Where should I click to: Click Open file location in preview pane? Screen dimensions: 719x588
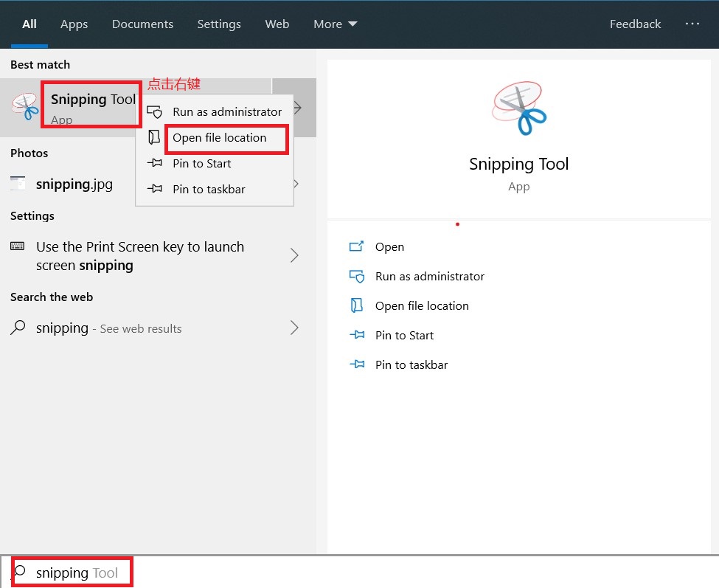coord(422,306)
